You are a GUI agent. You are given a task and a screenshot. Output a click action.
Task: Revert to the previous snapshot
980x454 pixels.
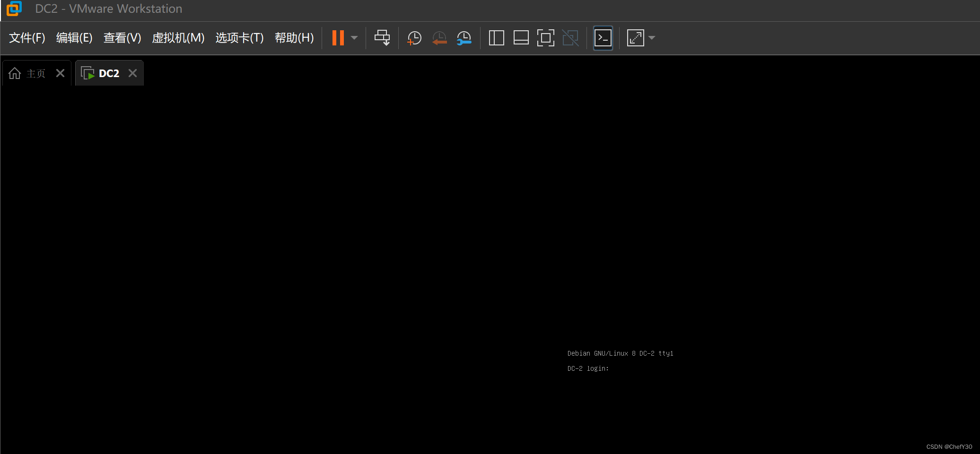tap(439, 38)
